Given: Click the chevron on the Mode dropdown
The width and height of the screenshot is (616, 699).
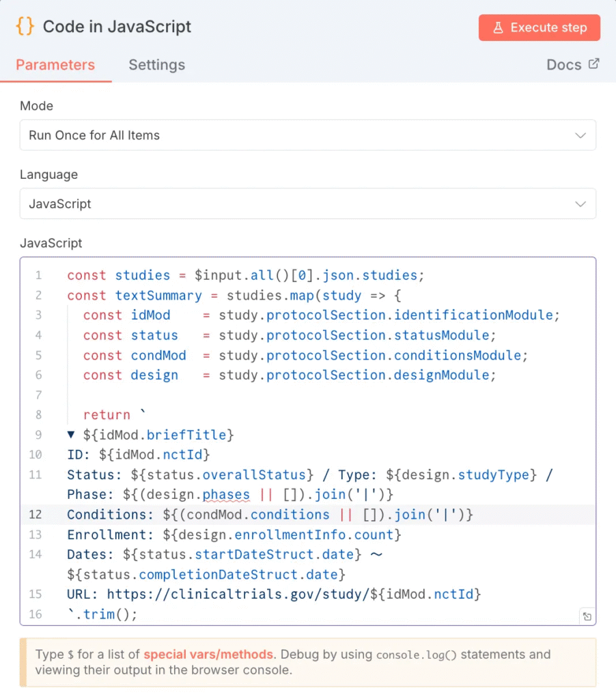Looking at the screenshot, I should tap(581, 135).
